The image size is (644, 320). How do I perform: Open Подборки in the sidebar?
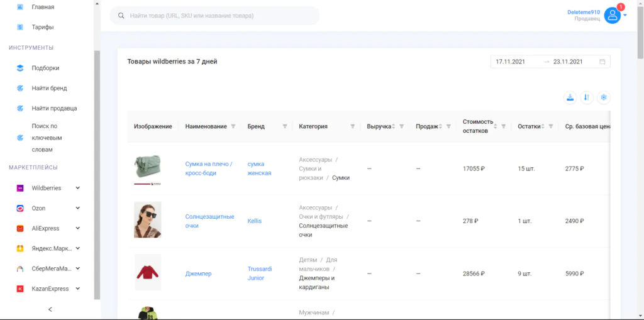click(45, 68)
